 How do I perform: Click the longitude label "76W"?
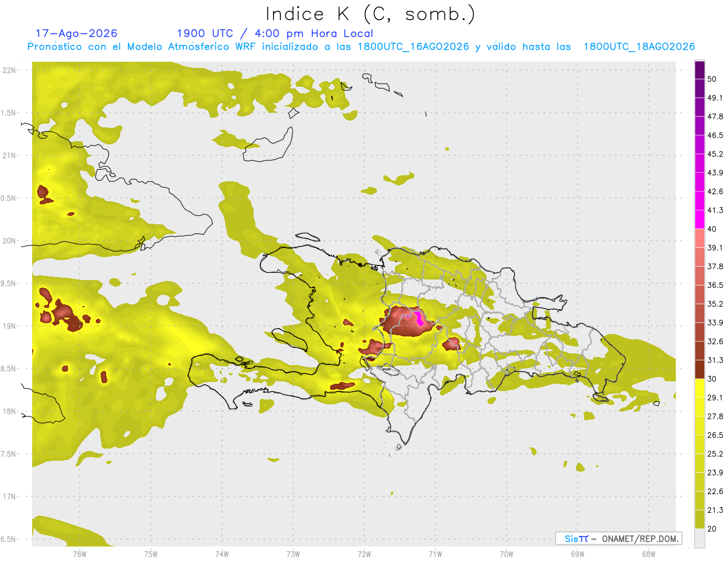(x=79, y=554)
